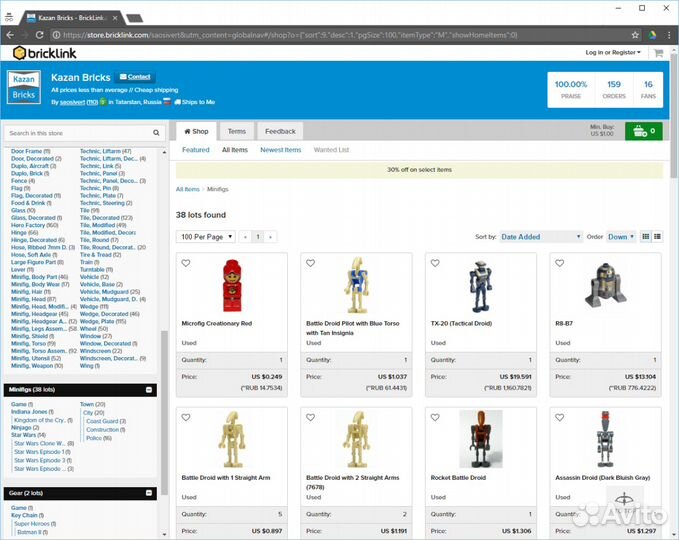Screen dimensions: 679x540
Task: Open the Sort by Date Added dropdown
Action: click(540, 237)
